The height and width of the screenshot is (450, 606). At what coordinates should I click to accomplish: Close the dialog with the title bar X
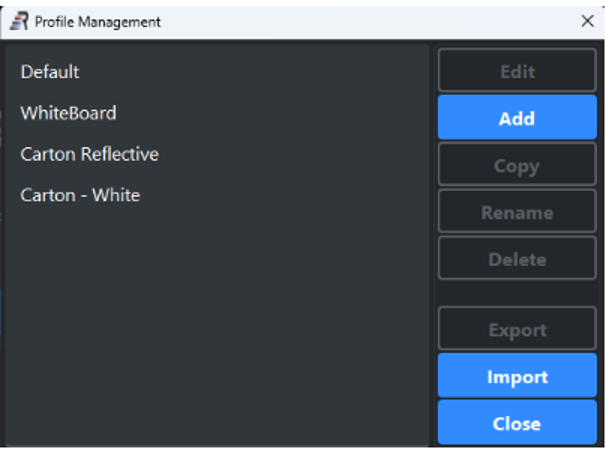[x=587, y=21]
